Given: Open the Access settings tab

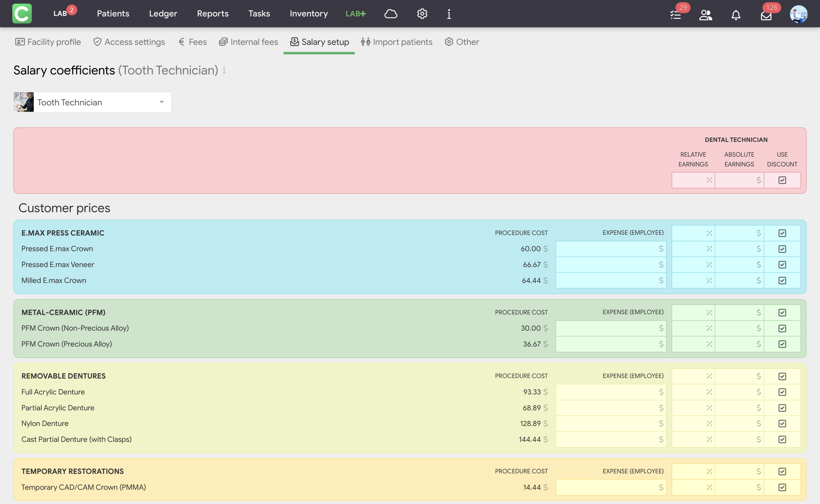Looking at the screenshot, I should pos(129,42).
